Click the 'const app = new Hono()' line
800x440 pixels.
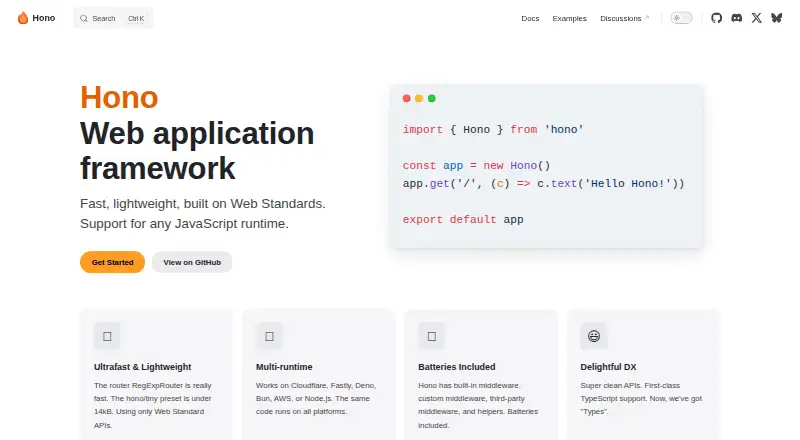(476, 165)
